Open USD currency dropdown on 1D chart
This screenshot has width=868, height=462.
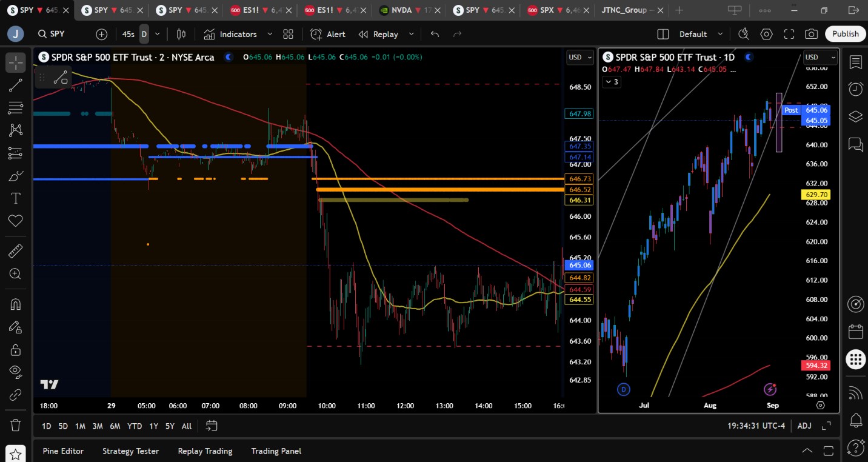click(820, 58)
